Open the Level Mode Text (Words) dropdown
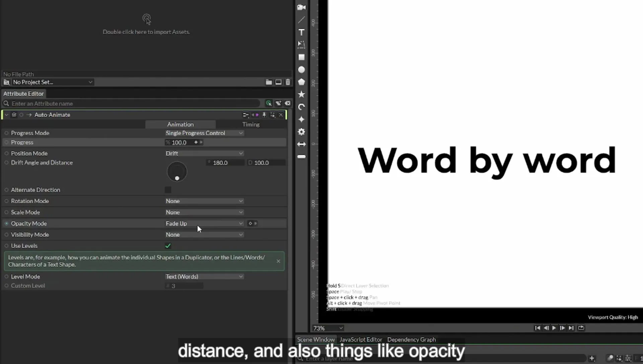 (x=204, y=277)
